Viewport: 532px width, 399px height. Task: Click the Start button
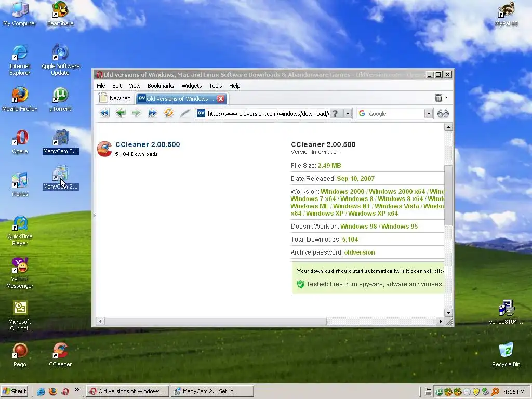tap(14, 391)
